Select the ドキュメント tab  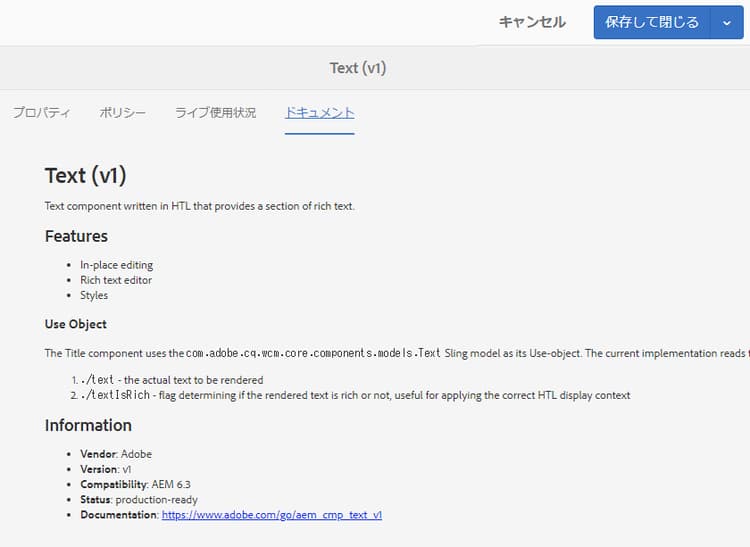tap(320, 112)
